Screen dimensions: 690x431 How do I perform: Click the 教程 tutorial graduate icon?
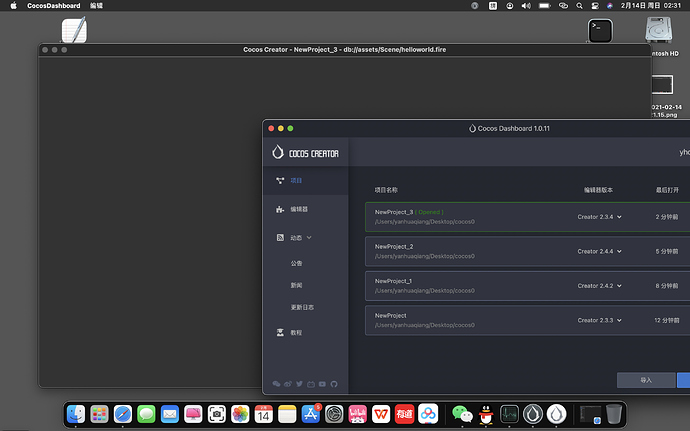click(x=280, y=332)
